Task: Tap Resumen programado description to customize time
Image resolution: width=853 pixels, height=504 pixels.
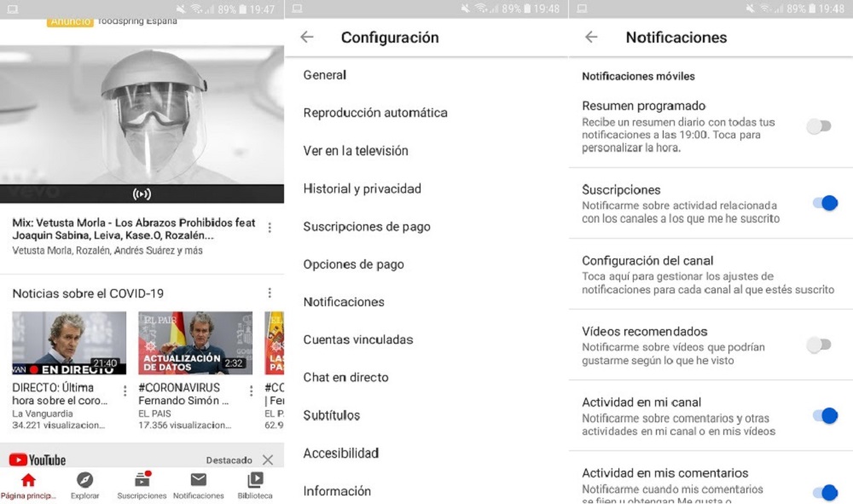Action: [678, 135]
